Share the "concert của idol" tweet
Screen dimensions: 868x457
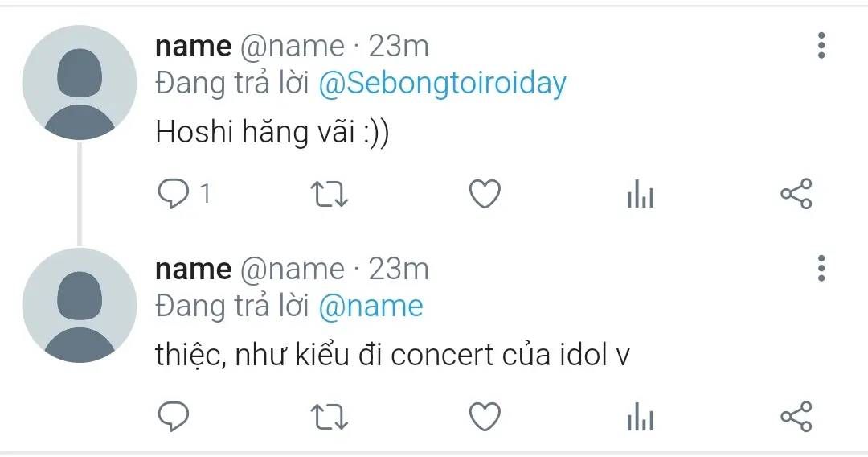(x=796, y=416)
